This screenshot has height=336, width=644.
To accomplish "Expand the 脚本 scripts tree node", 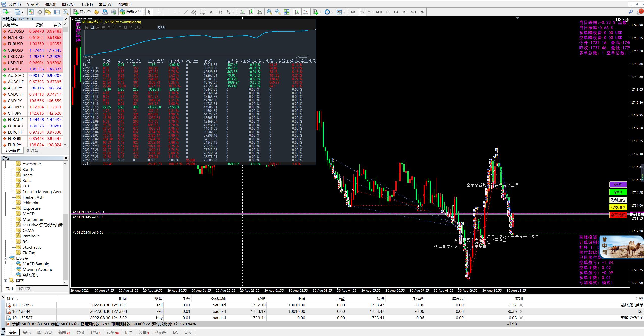I will [x=6, y=281].
